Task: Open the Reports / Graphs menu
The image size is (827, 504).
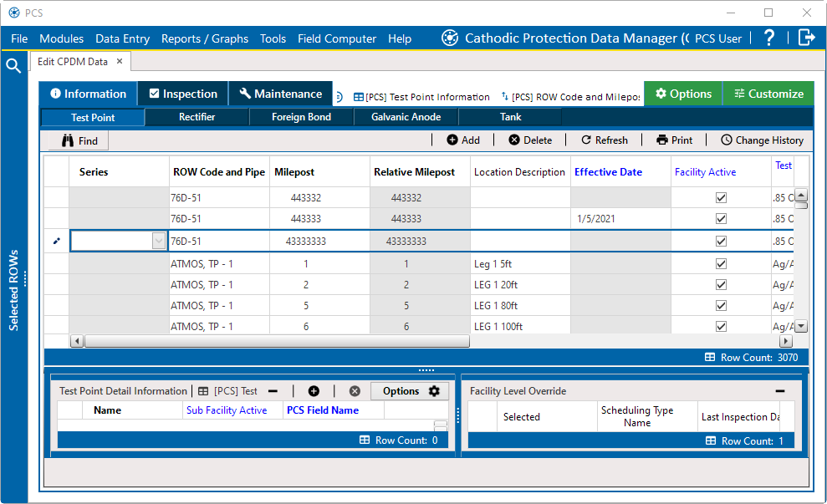Action: 205,38
